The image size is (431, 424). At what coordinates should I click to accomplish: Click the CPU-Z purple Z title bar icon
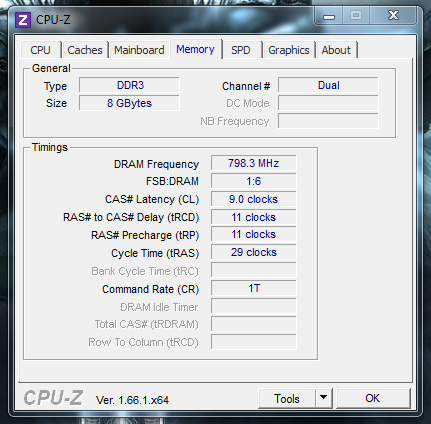23,20
